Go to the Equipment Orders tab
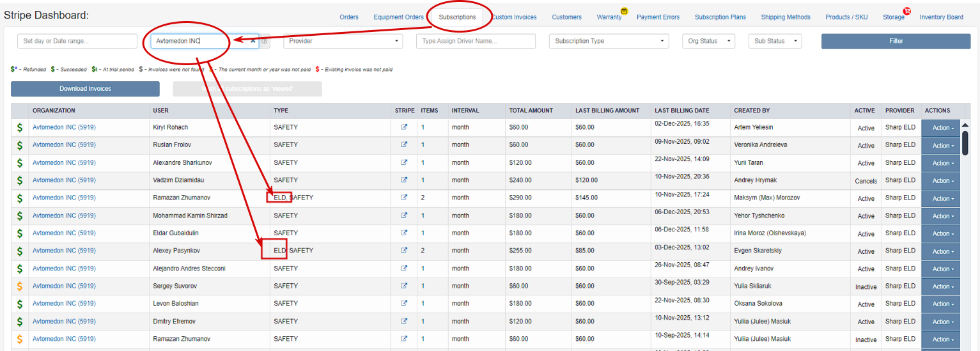 (x=399, y=17)
